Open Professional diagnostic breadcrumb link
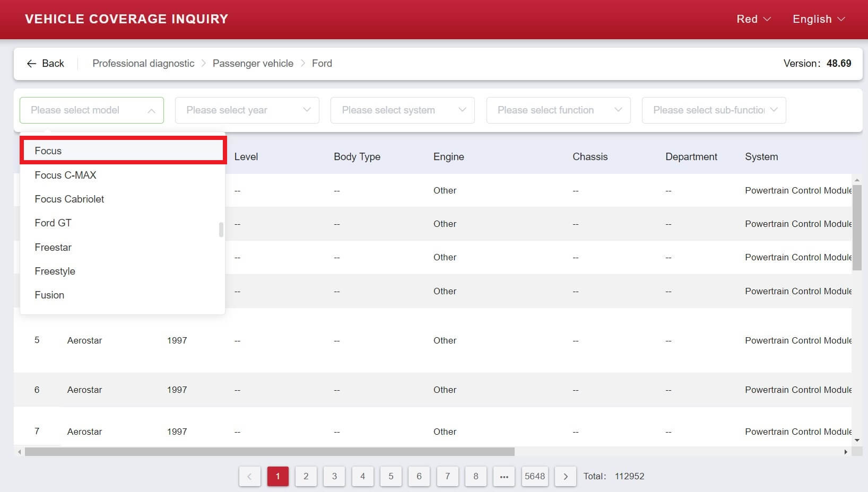The height and width of the screenshot is (492, 868). (143, 64)
